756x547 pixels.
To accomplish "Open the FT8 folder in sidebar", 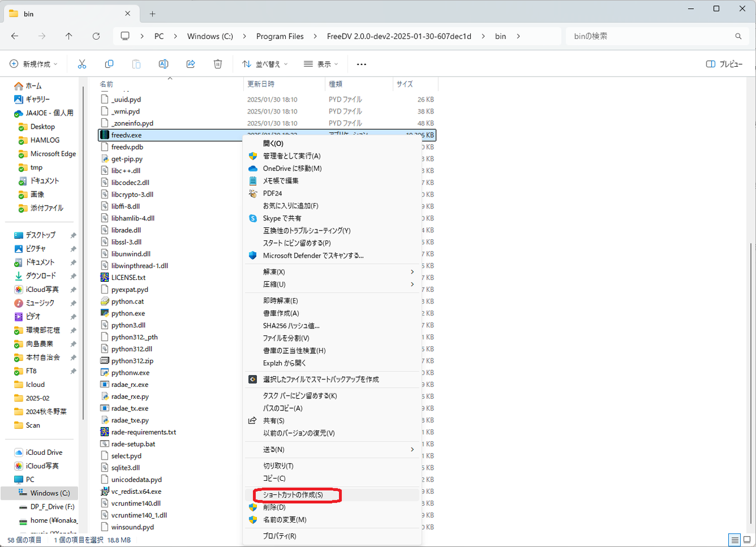I will tap(31, 371).
